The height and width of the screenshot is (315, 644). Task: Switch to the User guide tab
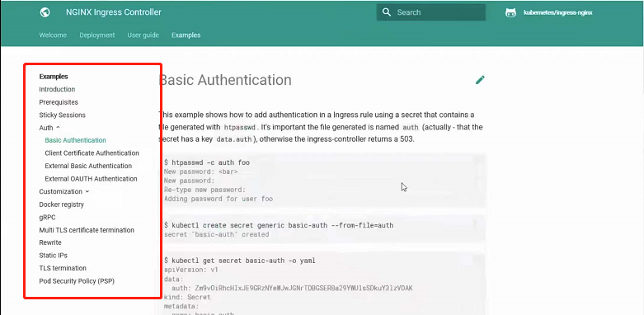pyautogui.click(x=143, y=35)
